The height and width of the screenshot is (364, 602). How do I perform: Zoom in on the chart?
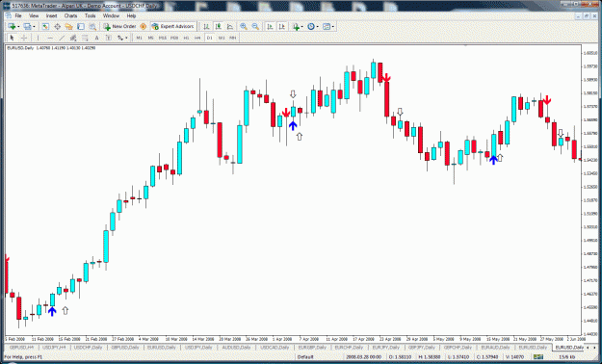click(x=244, y=27)
